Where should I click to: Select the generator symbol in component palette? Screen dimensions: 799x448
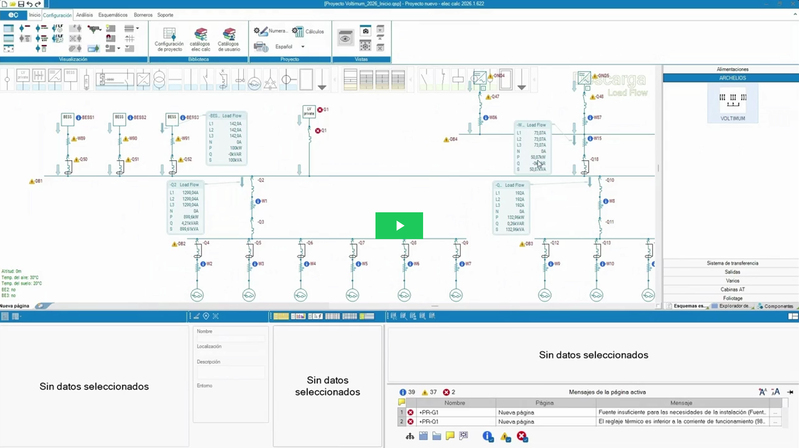point(254,82)
